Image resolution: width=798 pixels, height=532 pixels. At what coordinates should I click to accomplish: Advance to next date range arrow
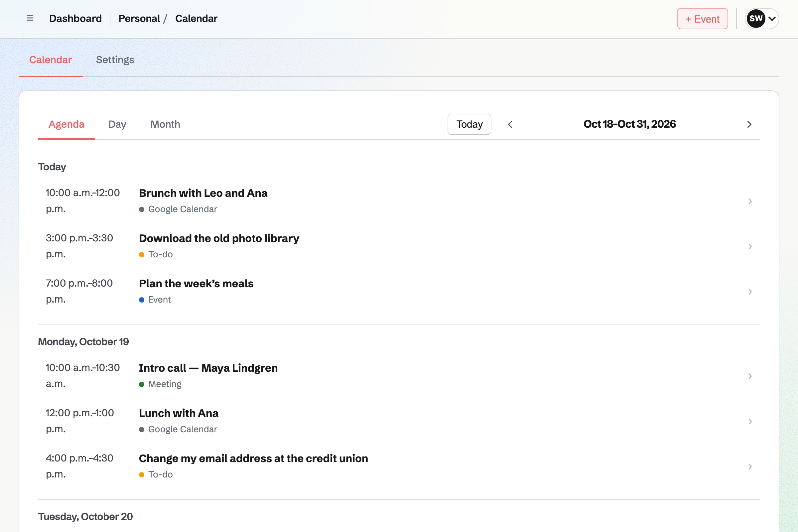pyautogui.click(x=749, y=124)
